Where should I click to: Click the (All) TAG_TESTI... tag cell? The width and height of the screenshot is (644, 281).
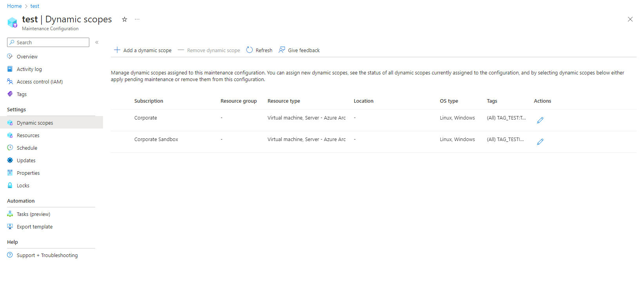pos(505,140)
